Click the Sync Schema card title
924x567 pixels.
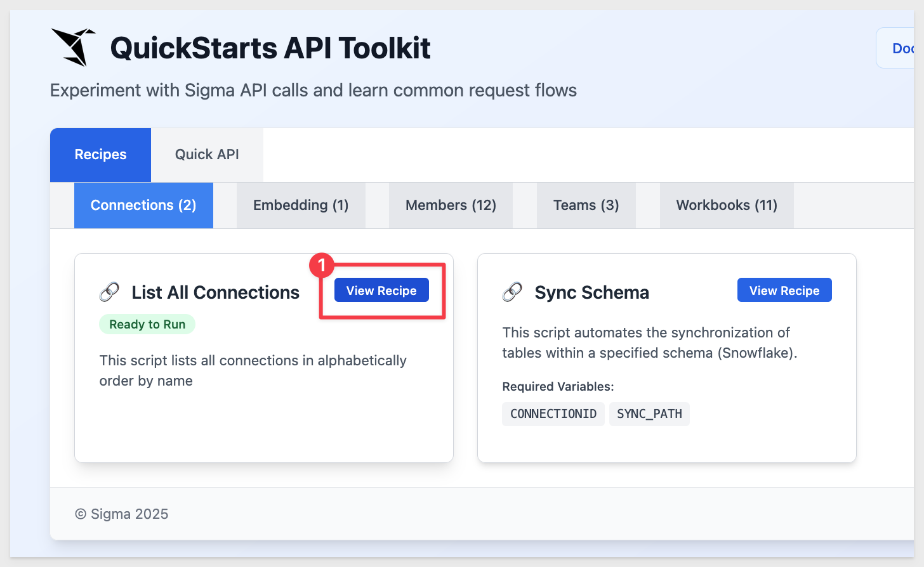click(591, 292)
